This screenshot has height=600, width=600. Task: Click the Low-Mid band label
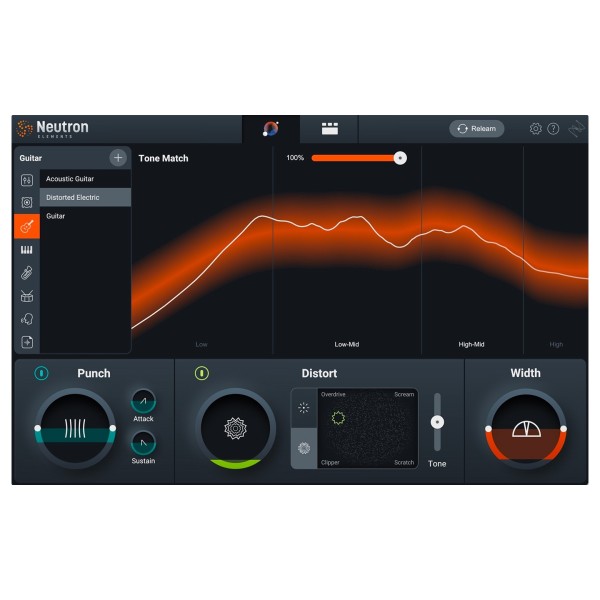point(347,344)
